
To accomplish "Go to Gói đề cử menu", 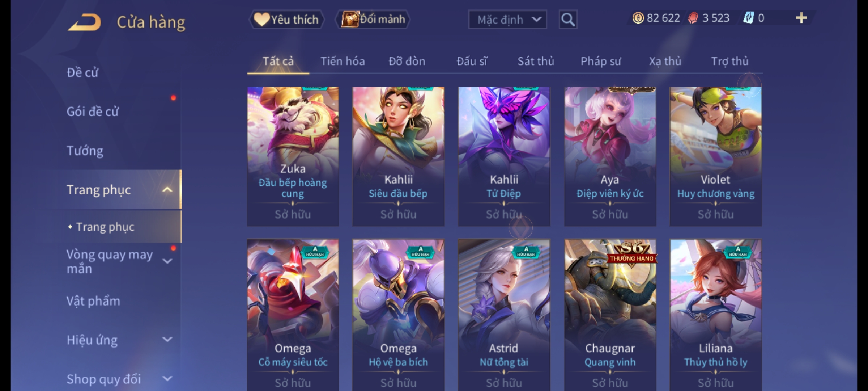I will click(x=93, y=112).
